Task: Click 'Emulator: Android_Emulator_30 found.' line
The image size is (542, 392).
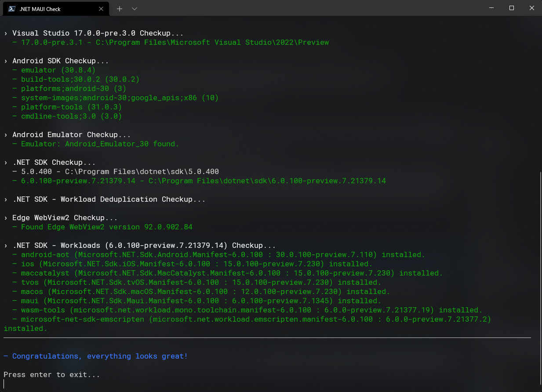Action: point(96,144)
